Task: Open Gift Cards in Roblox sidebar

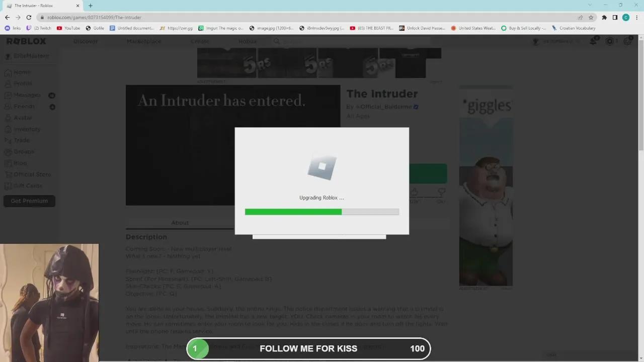Action: [x=23, y=186]
